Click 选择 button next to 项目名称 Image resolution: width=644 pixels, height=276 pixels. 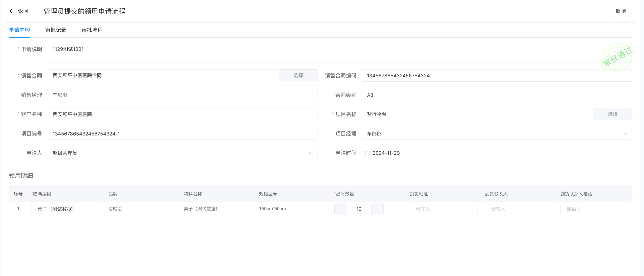(x=612, y=114)
